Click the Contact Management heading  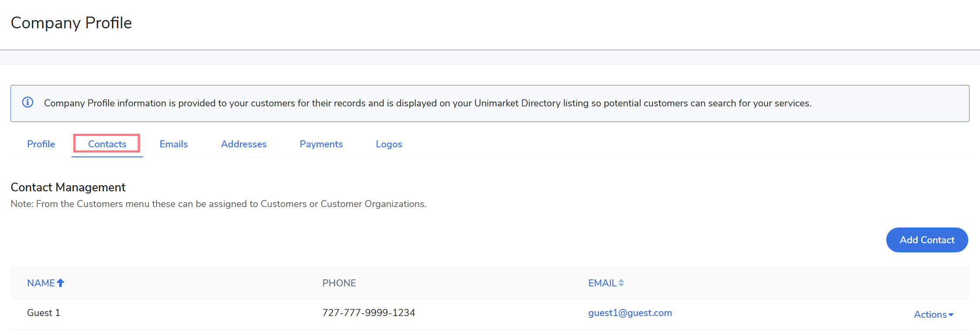[68, 187]
